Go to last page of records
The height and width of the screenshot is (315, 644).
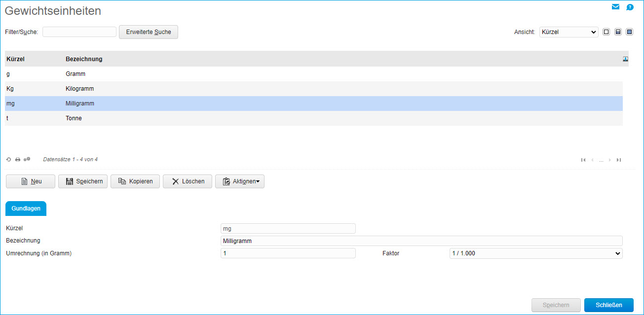619,160
